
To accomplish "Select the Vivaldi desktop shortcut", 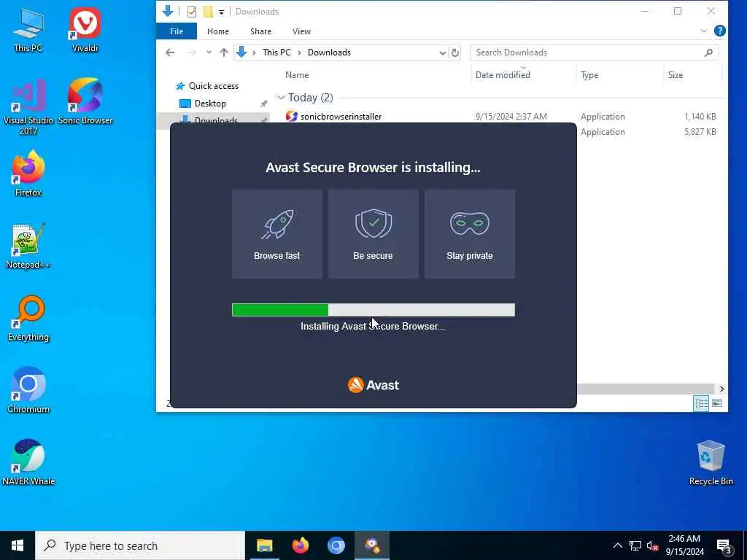I will (x=85, y=29).
